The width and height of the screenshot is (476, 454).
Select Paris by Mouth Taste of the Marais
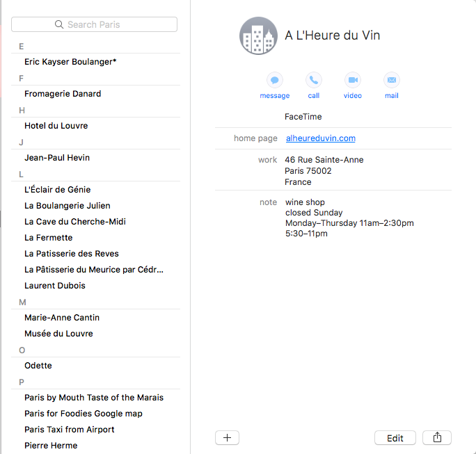95,398
